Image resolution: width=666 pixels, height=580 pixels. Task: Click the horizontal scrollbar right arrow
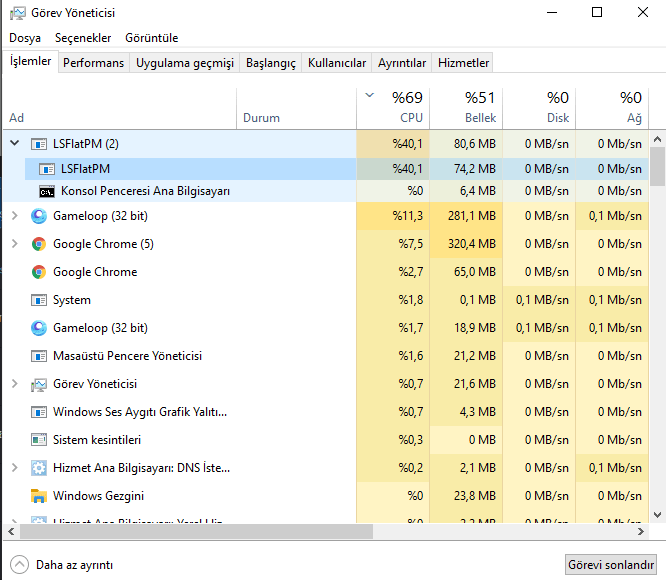(641, 532)
